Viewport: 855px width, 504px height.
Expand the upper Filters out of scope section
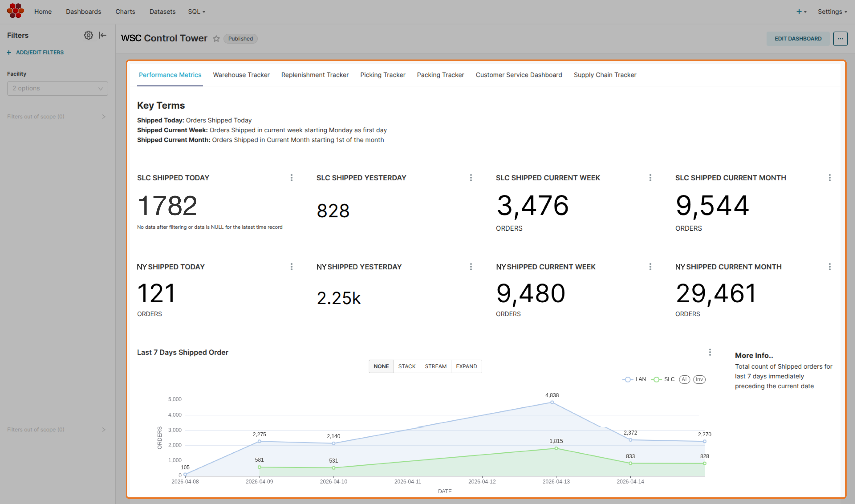(x=56, y=116)
